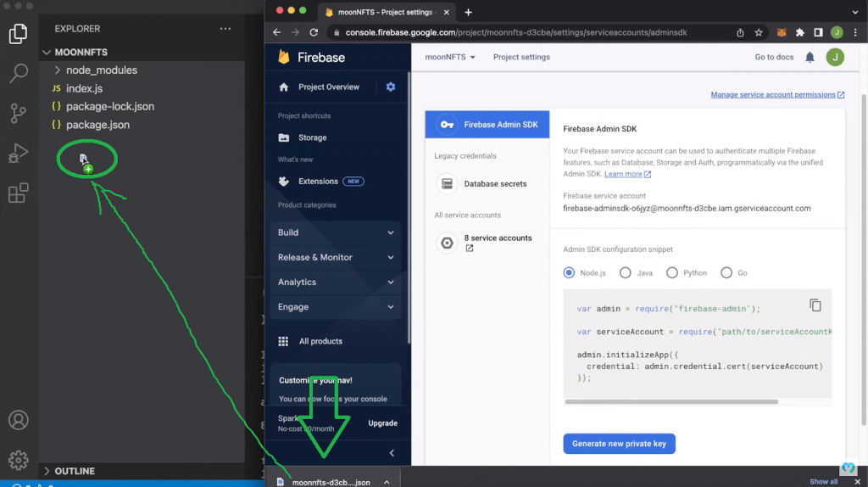Open VS Code Search view
This screenshot has width=868, height=487.
(19, 73)
